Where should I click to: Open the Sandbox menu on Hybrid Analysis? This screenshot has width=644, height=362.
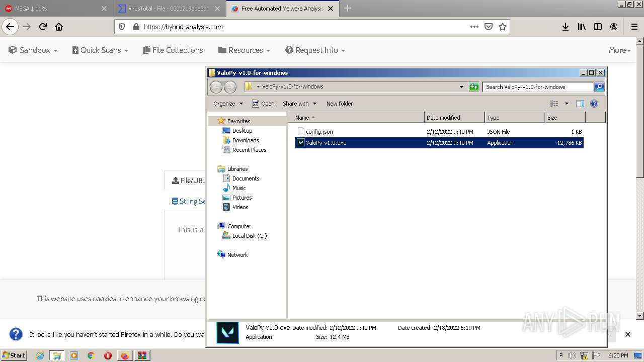point(33,50)
